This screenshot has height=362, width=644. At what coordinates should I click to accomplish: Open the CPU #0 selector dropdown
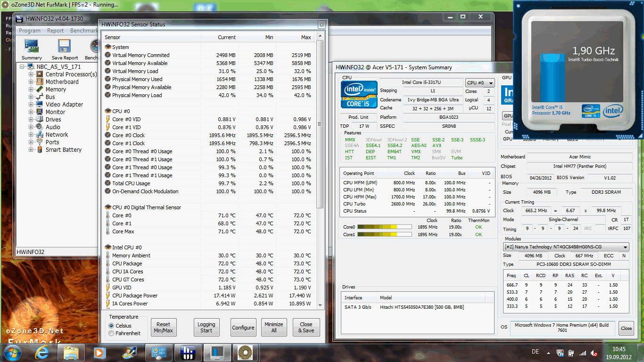coord(480,82)
